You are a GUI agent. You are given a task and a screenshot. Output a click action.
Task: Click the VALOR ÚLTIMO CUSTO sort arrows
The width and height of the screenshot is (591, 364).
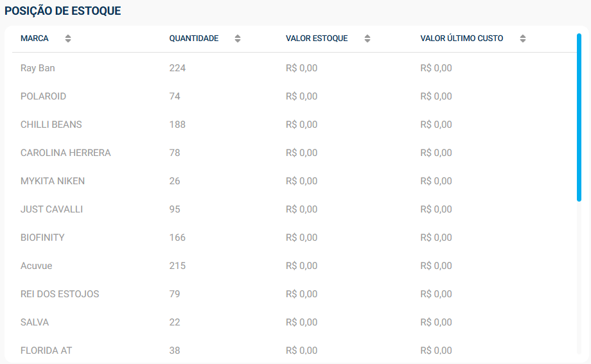[x=523, y=39]
